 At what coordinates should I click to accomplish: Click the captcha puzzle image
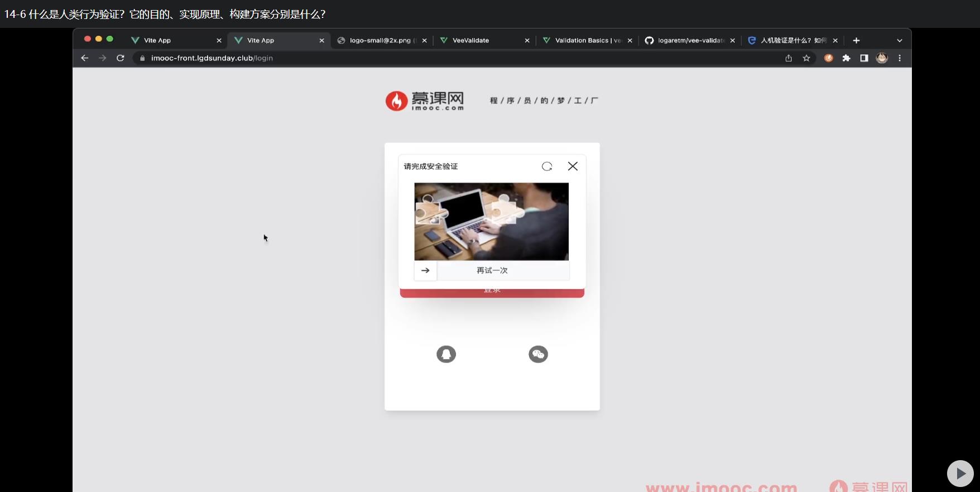click(492, 222)
